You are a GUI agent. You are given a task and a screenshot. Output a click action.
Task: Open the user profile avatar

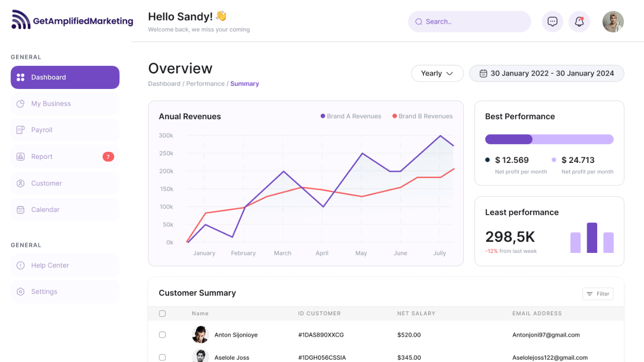point(613,22)
